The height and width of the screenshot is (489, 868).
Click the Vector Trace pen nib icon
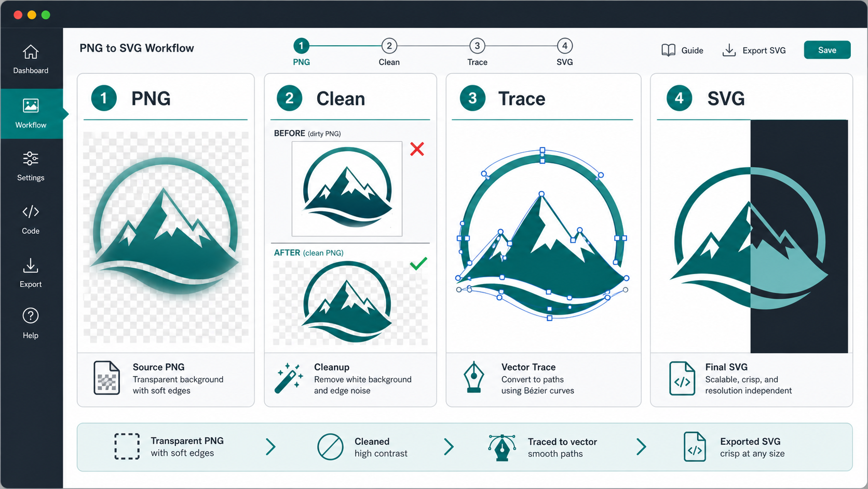[474, 377]
